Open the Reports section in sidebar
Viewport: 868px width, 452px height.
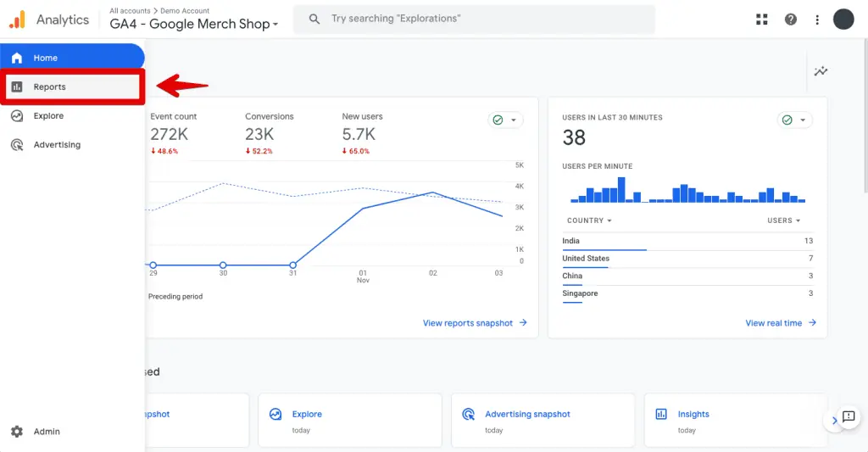click(x=49, y=87)
